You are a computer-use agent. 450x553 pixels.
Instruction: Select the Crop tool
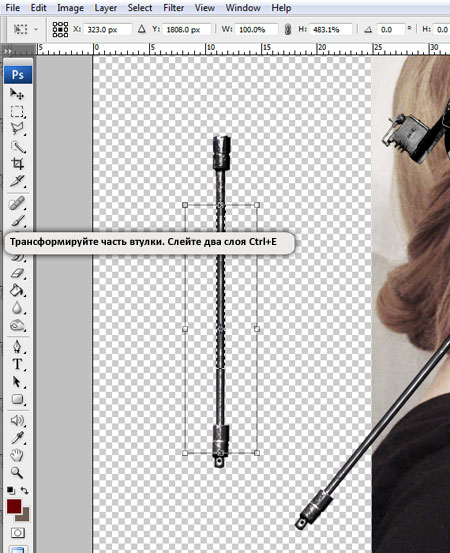tap(17, 164)
